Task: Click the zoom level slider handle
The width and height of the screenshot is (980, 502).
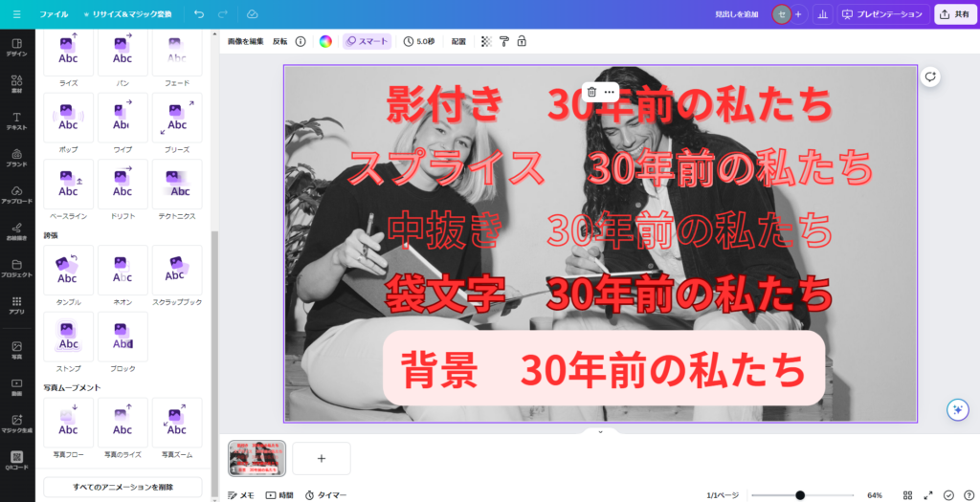Action: pos(800,495)
